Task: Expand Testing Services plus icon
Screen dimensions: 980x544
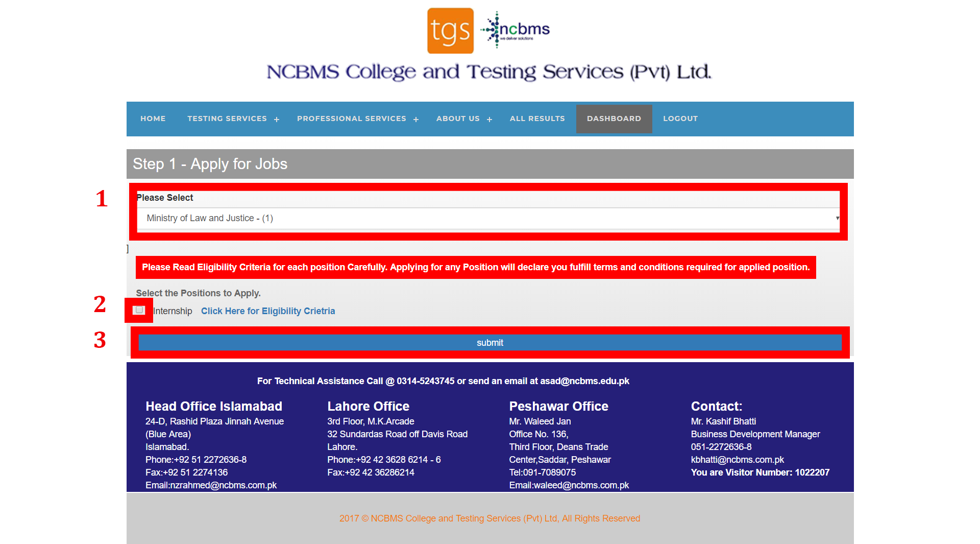Action: pyautogui.click(x=277, y=120)
